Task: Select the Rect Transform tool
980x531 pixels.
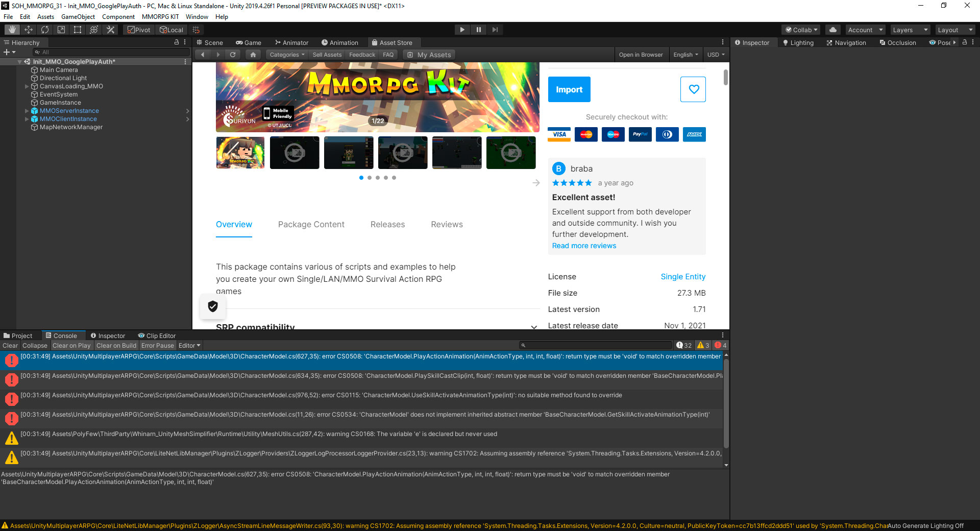Action: pos(77,29)
